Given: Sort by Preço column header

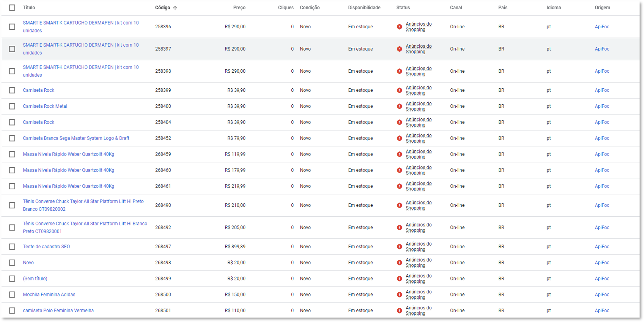Looking at the screenshot, I should (x=239, y=8).
